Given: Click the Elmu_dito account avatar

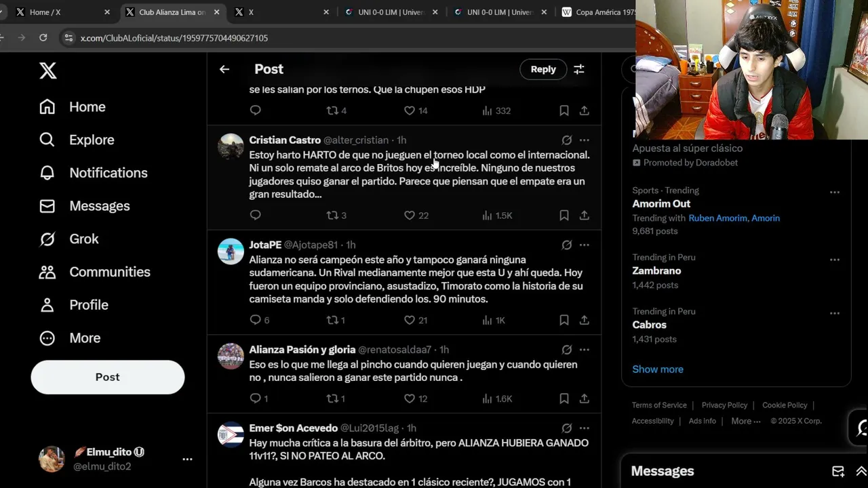Looking at the screenshot, I should [x=52, y=459].
